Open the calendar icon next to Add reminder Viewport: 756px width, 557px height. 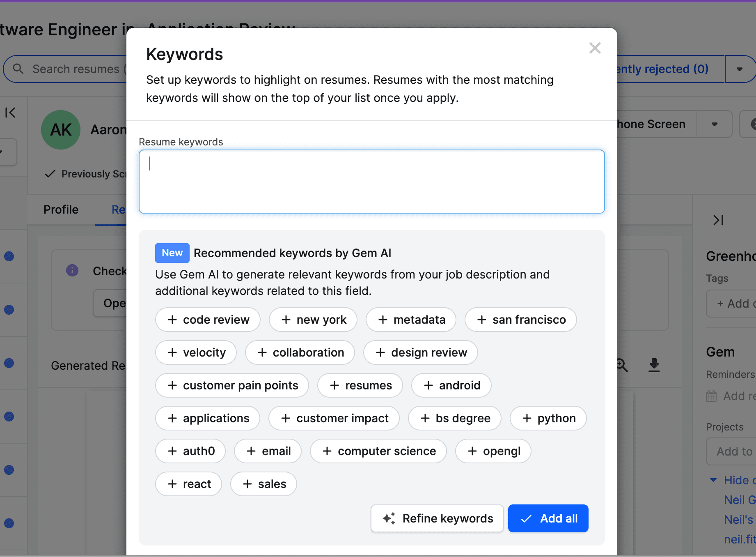[711, 396]
